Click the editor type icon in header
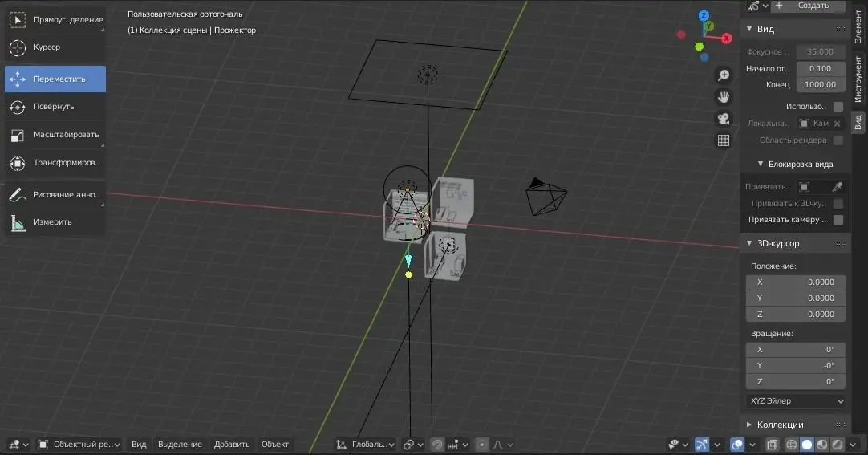Screen dimensions: 868x455 pos(18,445)
